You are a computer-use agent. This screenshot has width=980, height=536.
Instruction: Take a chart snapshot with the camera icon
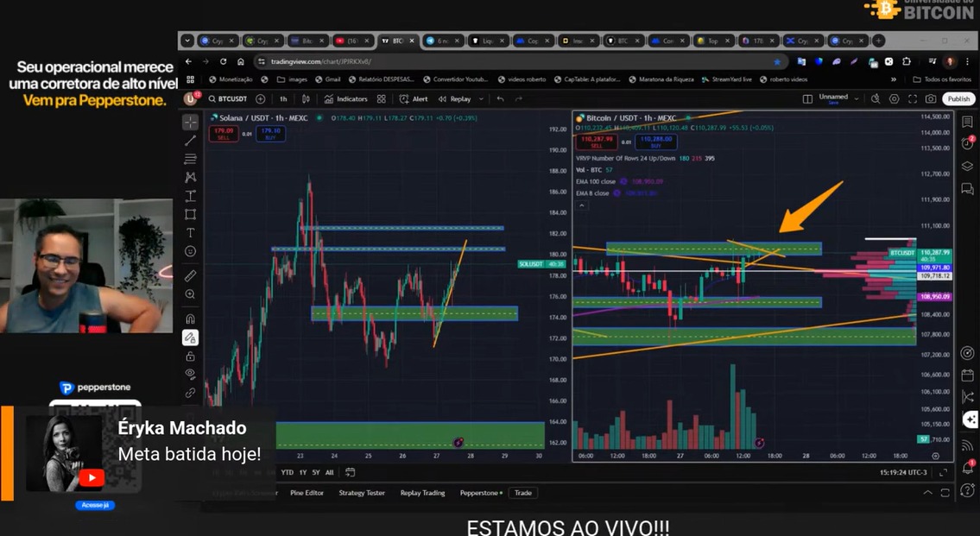(x=933, y=98)
